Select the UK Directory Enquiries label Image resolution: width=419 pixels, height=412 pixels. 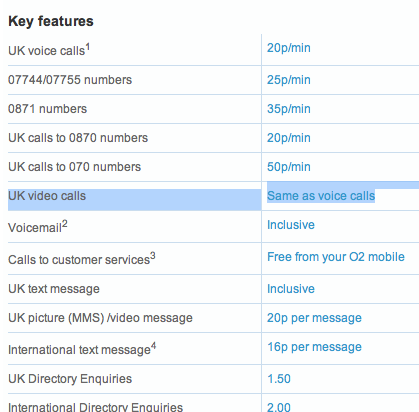(x=70, y=379)
